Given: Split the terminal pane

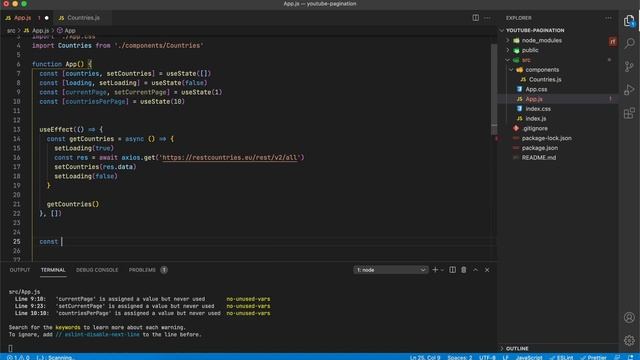Looking at the screenshot, I should click(452, 270).
